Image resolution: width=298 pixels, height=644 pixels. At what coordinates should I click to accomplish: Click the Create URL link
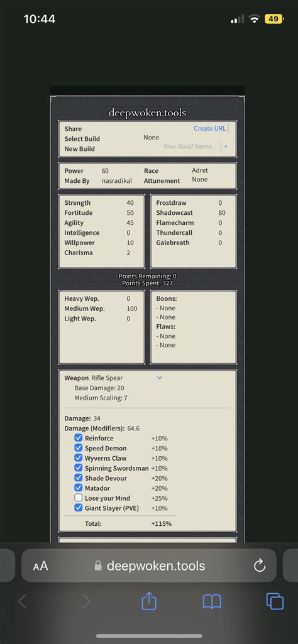pos(209,128)
